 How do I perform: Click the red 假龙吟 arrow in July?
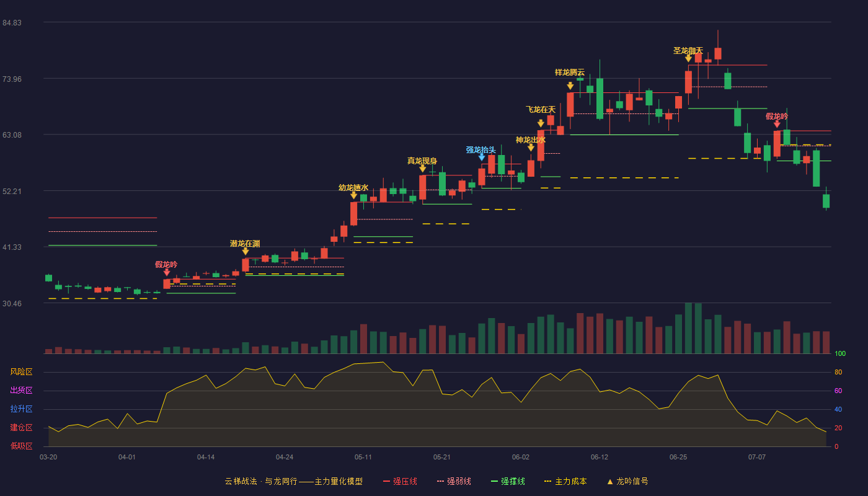(777, 124)
